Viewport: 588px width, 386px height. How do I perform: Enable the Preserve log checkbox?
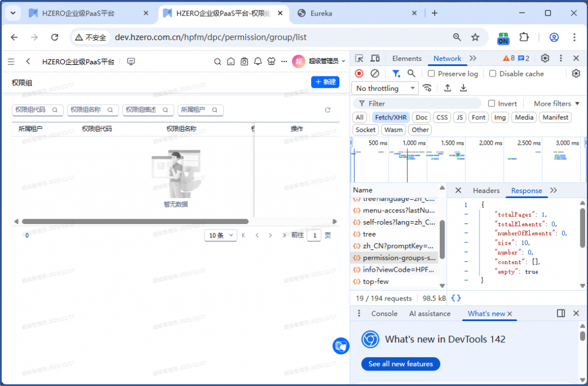tap(431, 74)
